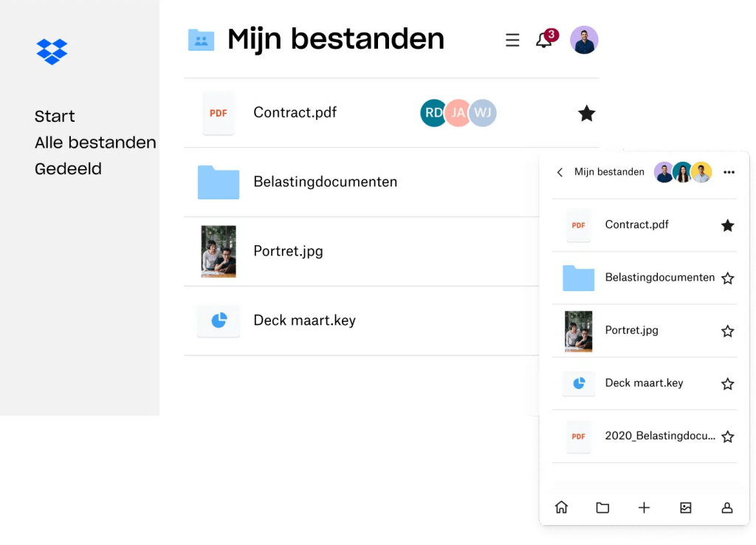
Task: Open the user profile avatar in header
Action: pos(584,40)
